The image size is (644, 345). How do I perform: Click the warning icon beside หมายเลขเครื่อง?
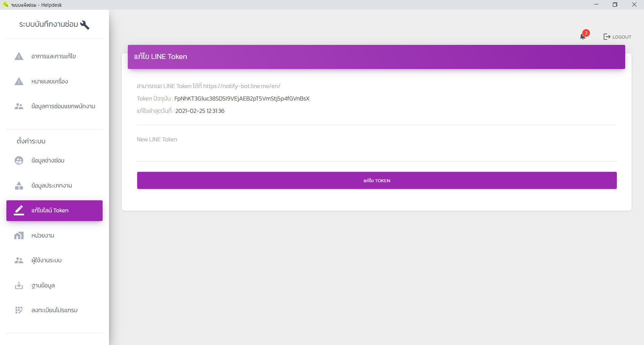pos(19,81)
